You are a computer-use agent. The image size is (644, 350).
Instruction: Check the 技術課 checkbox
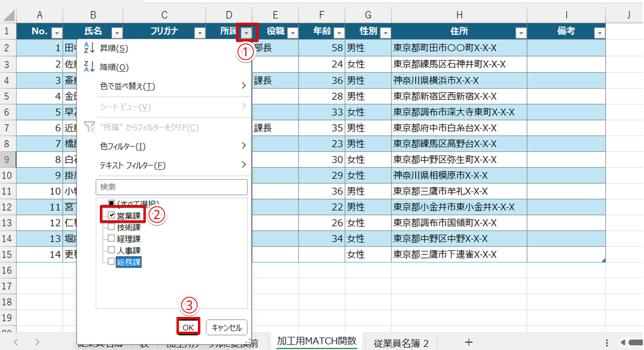pyautogui.click(x=111, y=227)
